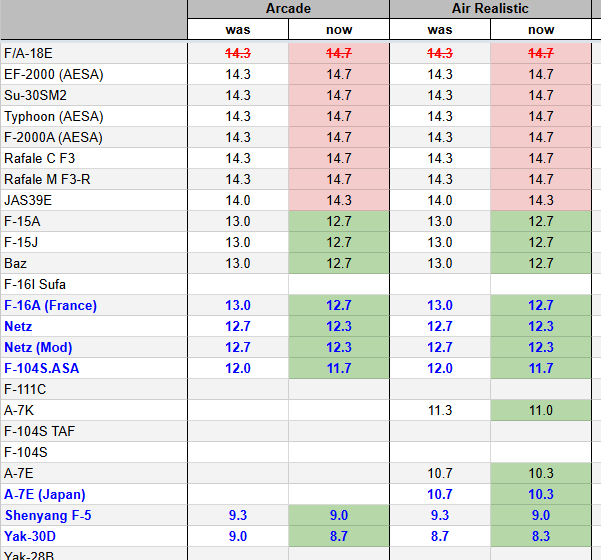The width and height of the screenshot is (601, 560).
Task: Select the JAS39E Air Realistic now cell 14.3
Action: click(x=541, y=200)
